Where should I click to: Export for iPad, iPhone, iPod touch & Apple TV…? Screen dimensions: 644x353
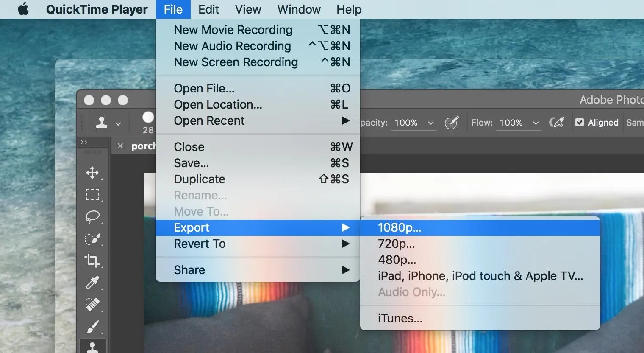pos(480,276)
